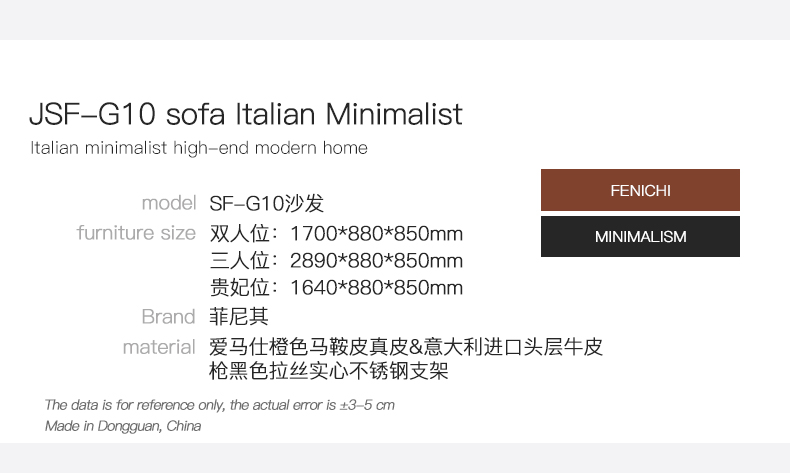
Task: Click the model label
Action: pyautogui.click(x=169, y=203)
